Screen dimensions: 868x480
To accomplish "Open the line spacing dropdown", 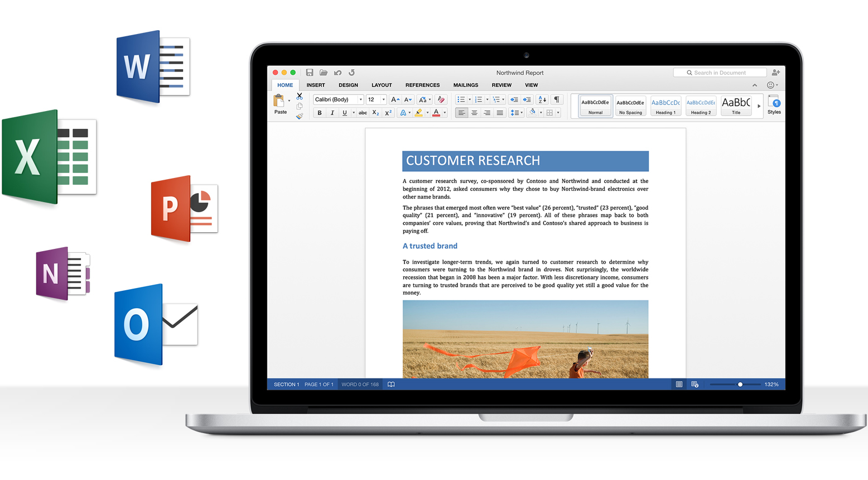I will pyautogui.click(x=517, y=113).
